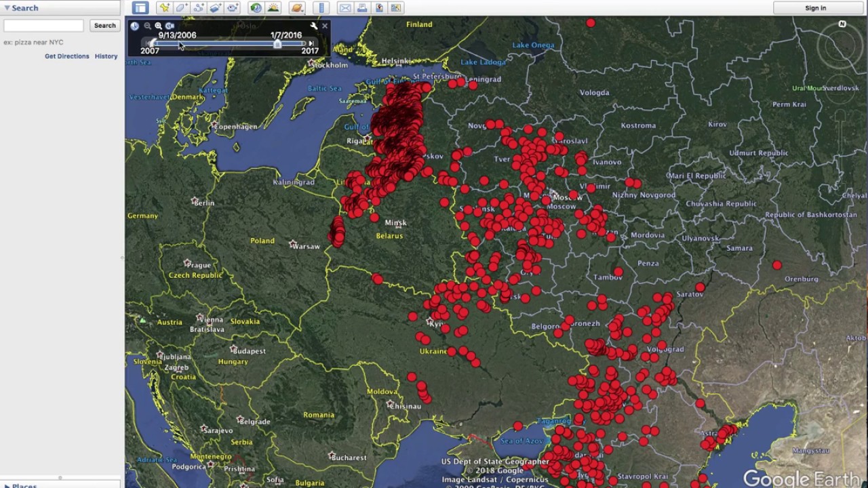Save image of current view
The image size is (868, 488).
[379, 8]
